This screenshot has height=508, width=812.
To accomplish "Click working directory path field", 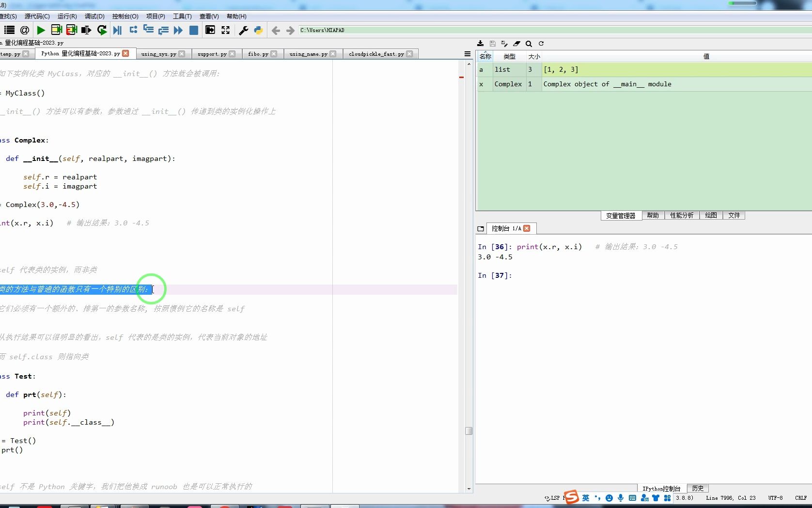I will point(555,30).
